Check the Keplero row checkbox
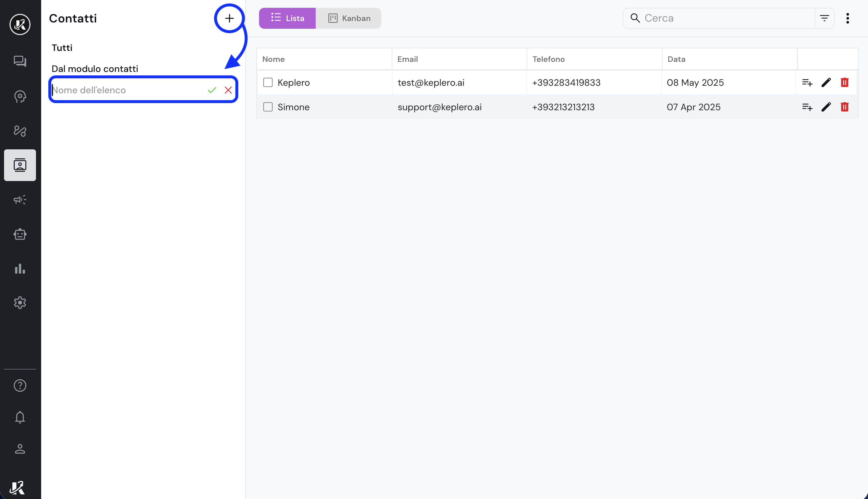 (x=268, y=83)
